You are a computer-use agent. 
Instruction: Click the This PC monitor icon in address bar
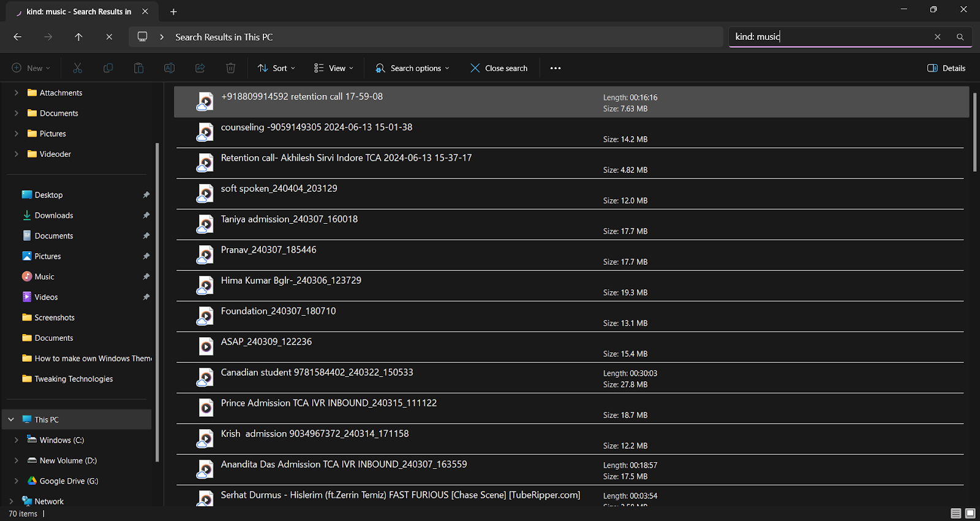(x=142, y=37)
